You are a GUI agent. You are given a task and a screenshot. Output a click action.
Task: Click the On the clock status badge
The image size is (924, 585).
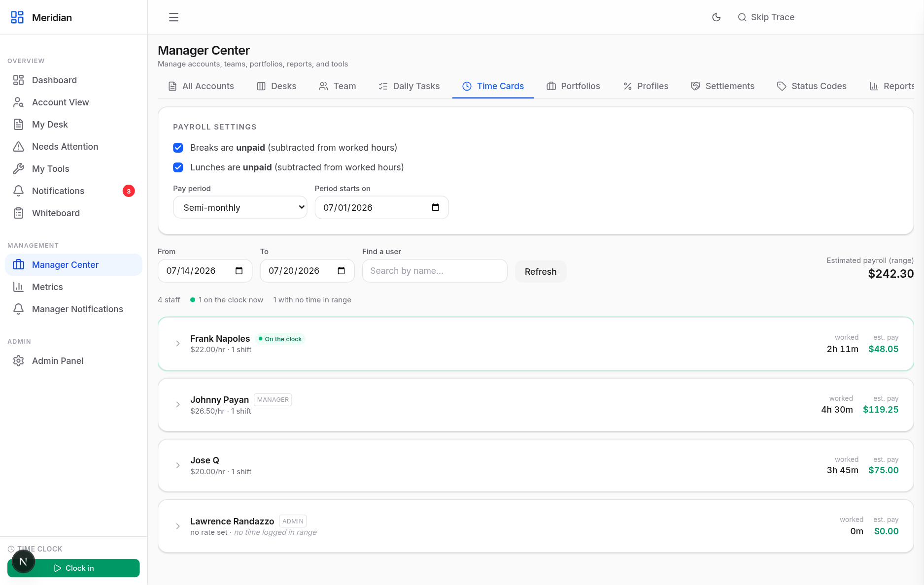pos(280,339)
